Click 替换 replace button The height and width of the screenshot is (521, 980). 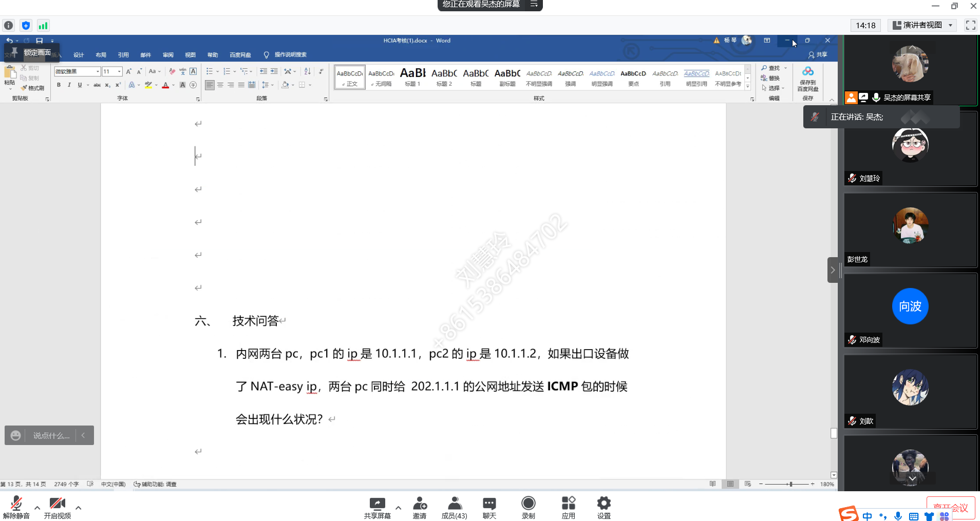[x=770, y=78]
